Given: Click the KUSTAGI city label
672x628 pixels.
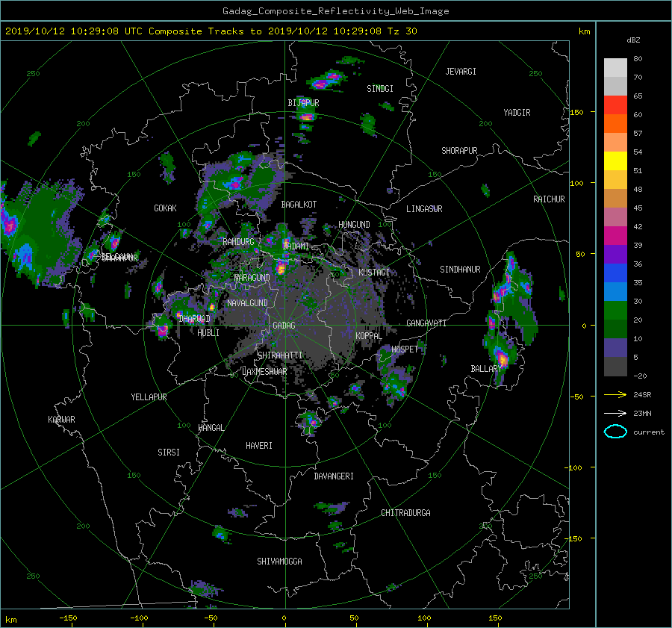Looking at the screenshot, I should (374, 273).
